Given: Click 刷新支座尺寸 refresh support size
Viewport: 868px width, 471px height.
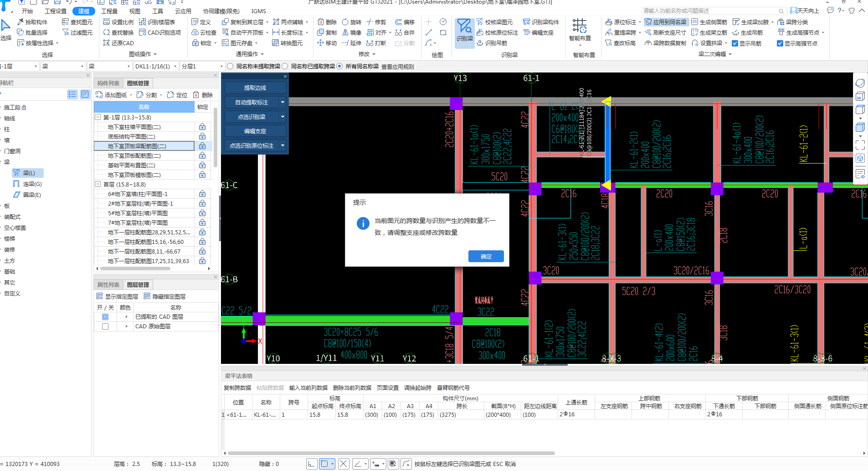Looking at the screenshot, I should point(665,32).
